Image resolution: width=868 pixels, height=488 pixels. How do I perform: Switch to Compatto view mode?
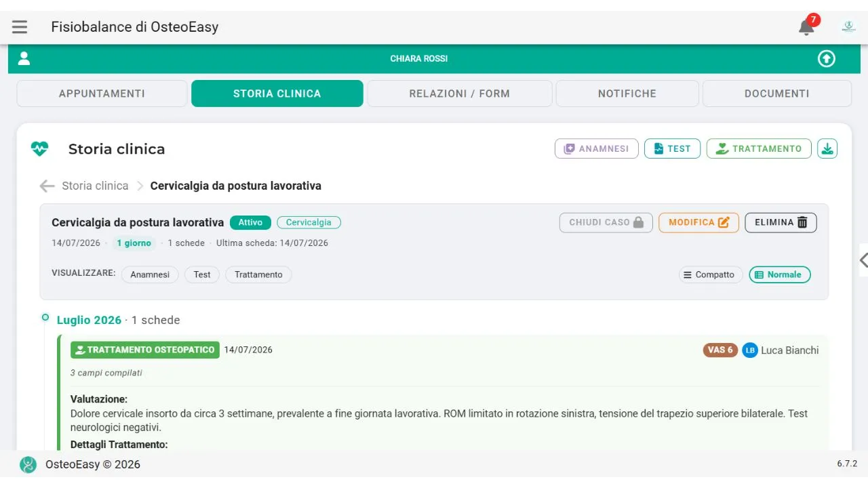[x=711, y=274]
